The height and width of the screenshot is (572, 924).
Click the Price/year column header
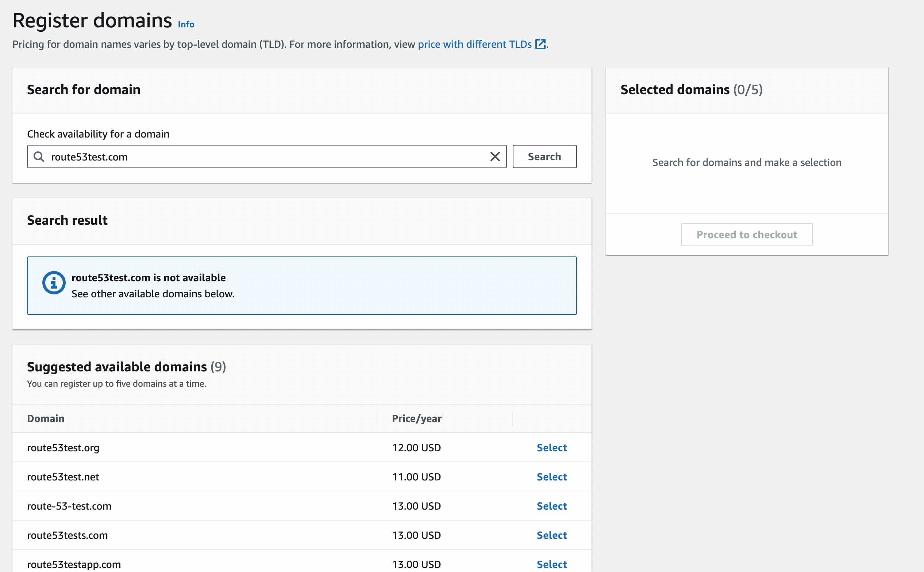pyautogui.click(x=417, y=418)
